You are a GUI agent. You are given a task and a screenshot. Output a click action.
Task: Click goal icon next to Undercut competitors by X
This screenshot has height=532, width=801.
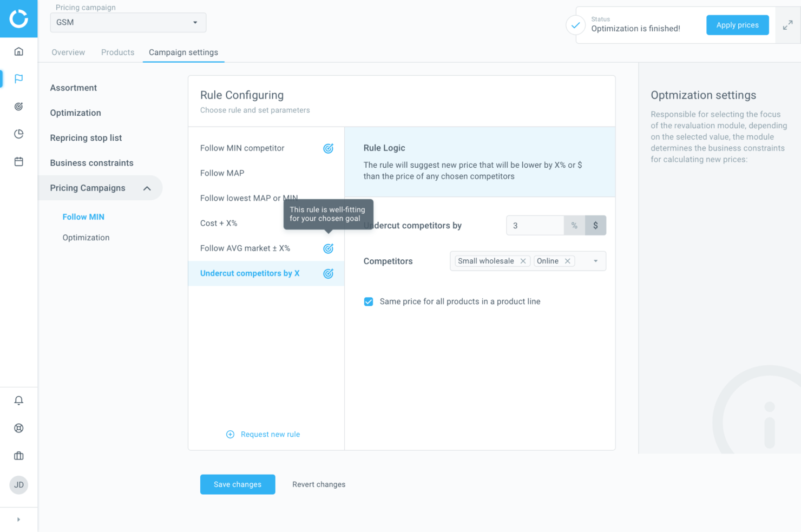328,273
